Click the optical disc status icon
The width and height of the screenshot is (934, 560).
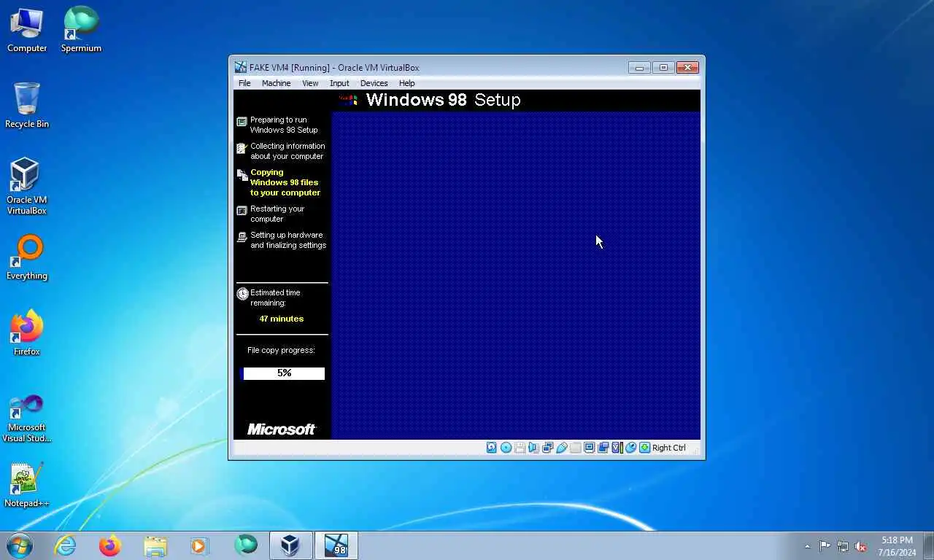coord(506,448)
